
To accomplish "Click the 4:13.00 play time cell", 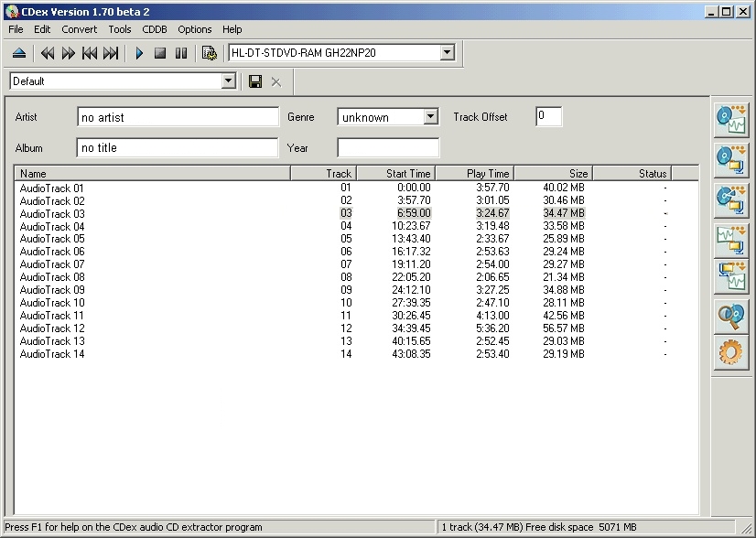I will click(x=492, y=316).
